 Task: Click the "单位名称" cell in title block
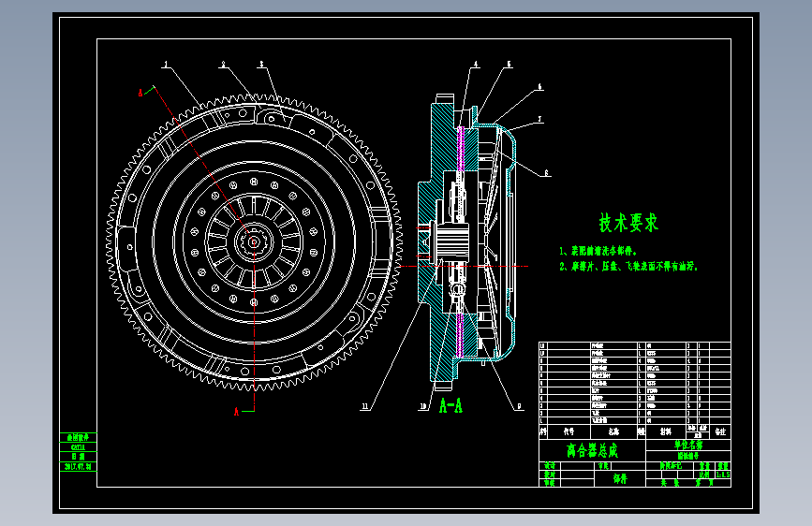point(688,446)
